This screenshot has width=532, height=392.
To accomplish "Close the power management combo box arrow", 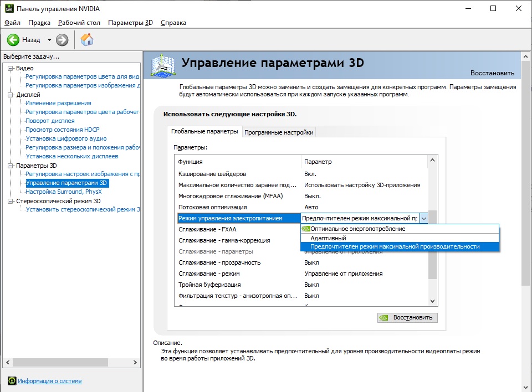I will [x=424, y=218].
